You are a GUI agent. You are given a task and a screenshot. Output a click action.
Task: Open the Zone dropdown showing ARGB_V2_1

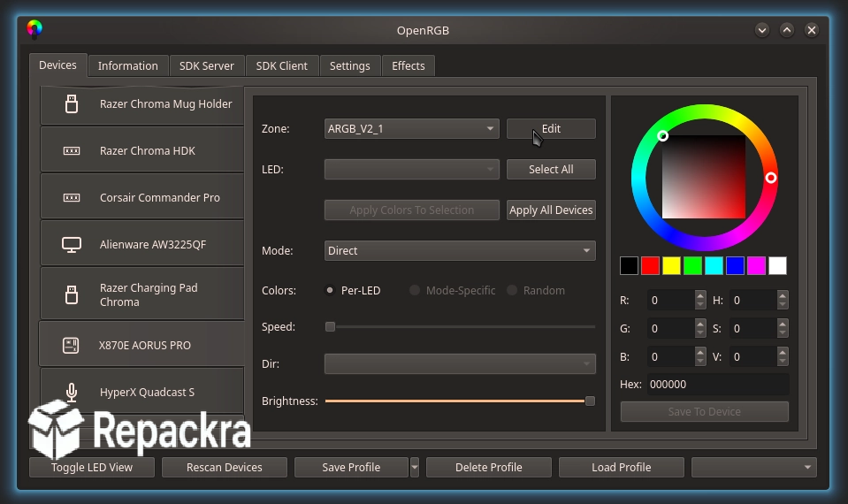click(x=411, y=129)
